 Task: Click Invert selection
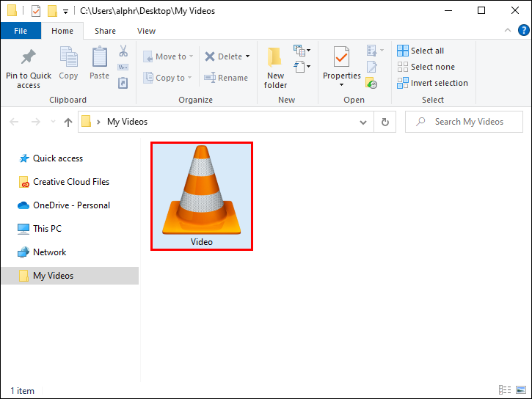point(433,83)
